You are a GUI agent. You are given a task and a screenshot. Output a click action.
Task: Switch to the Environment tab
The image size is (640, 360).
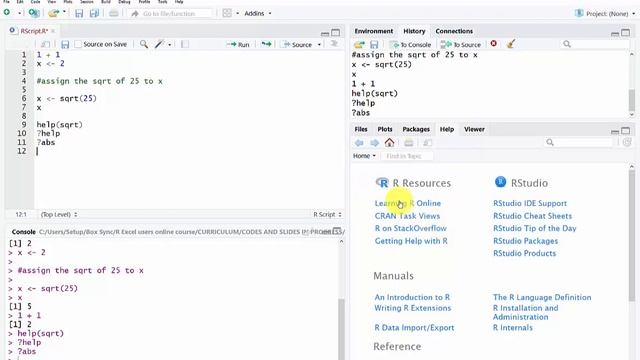373,31
